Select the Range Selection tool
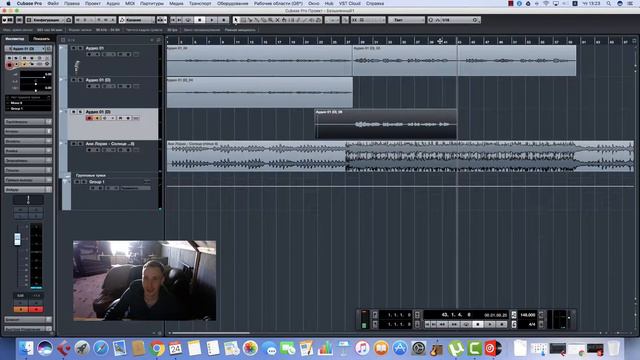Image resolution: width=640 pixels, height=360 pixels. [243, 20]
